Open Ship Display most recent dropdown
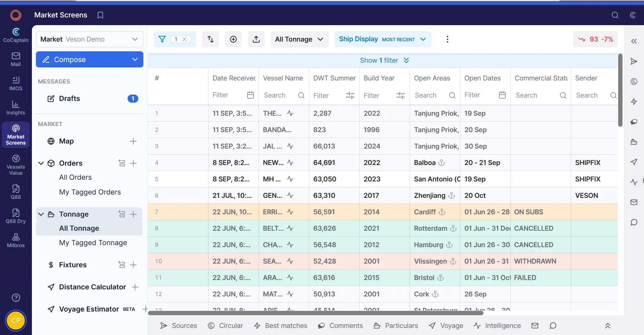This screenshot has width=644, height=335. (x=383, y=39)
